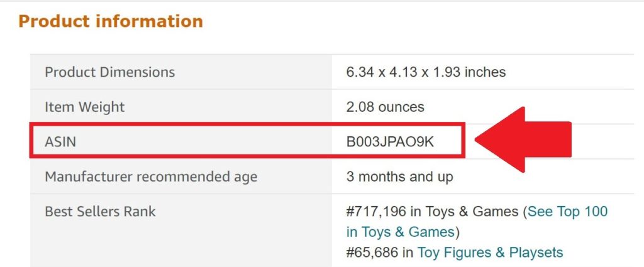Open the Toy Figures & Playsets category link

click(x=489, y=252)
